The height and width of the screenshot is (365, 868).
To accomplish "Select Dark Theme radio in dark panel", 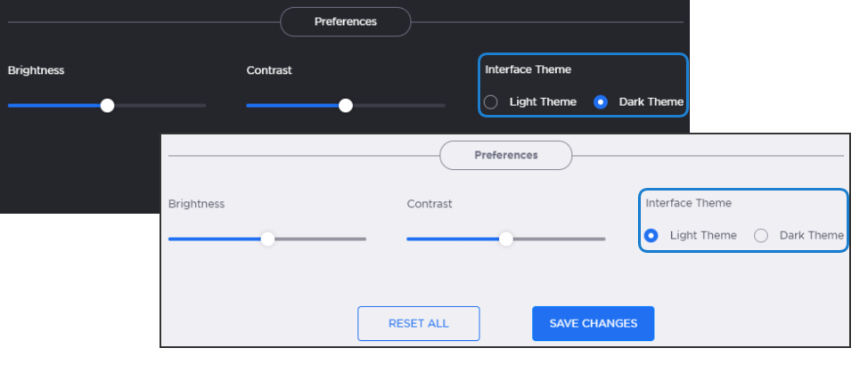I will point(601,101).
